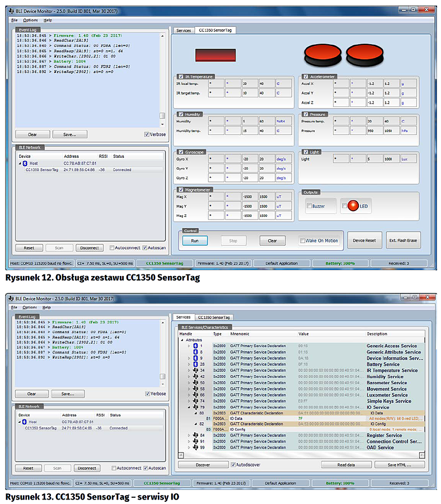Image resolution: width=441 pixels, height=504 pixels.
Task: Click the TI icon beside handle 79
Action: [x=195, y=407]
